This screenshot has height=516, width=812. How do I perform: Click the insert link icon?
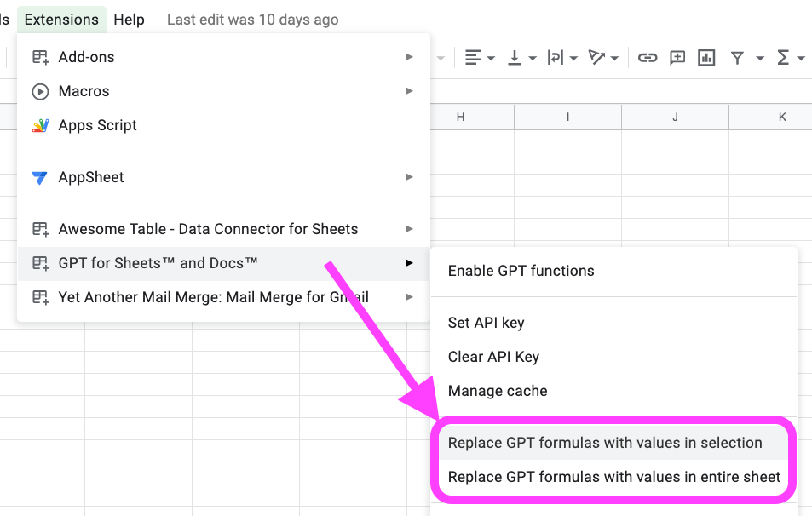648,58
